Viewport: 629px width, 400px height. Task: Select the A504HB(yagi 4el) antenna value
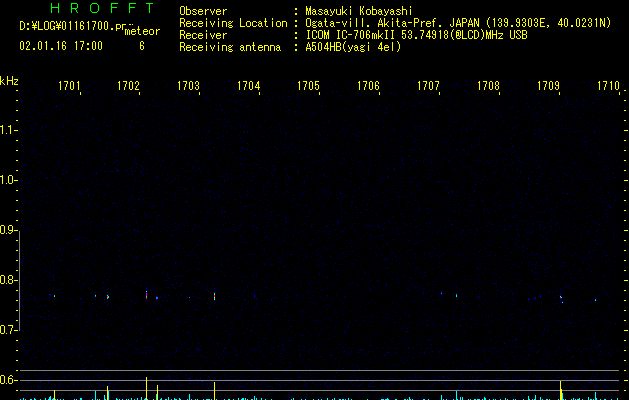click(353, 47)
